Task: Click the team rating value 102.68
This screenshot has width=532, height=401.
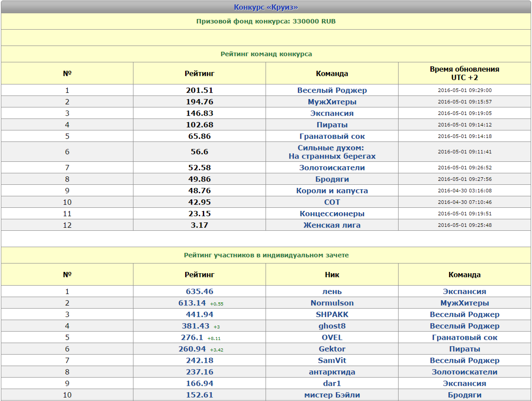Action: (x=200, y=125)
